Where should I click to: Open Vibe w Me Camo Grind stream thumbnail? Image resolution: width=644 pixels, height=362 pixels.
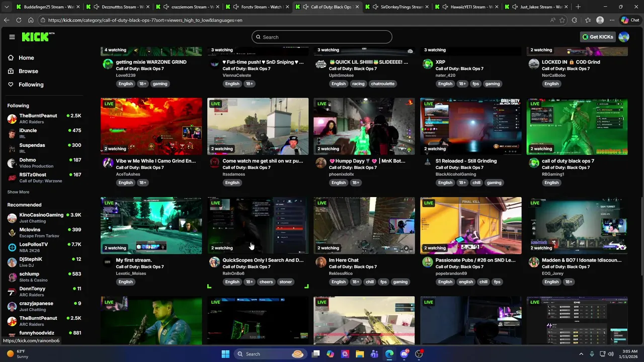151,126
